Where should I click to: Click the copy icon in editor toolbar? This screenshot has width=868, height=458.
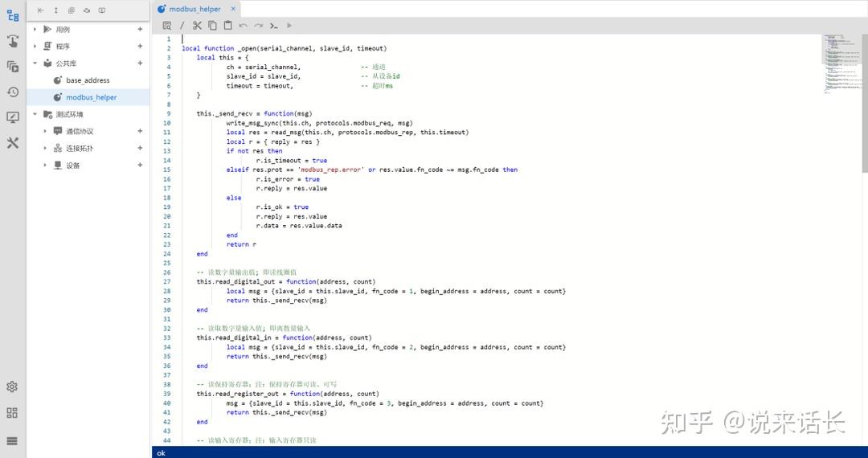coord(212,26)
